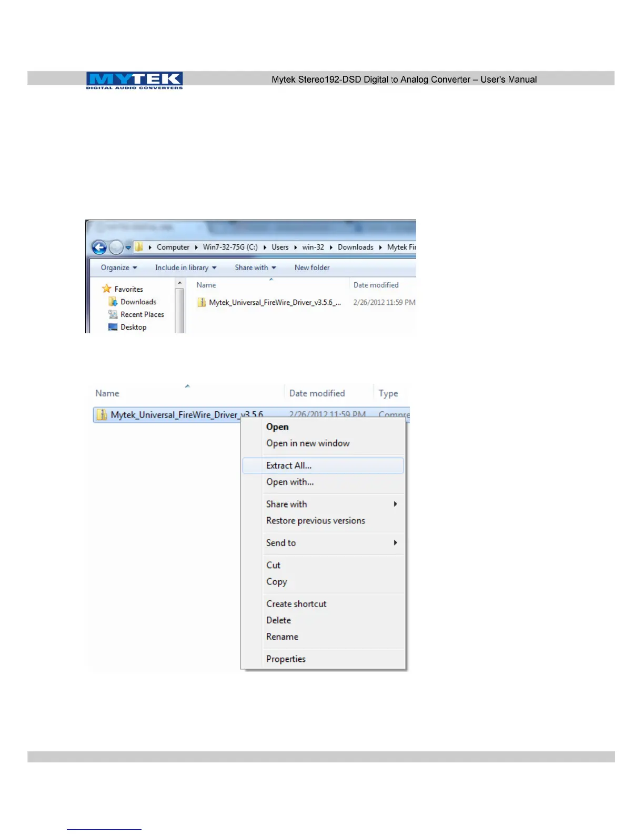
Task: Open Desktop in navigation pane
Action: (x=134, y=327)
